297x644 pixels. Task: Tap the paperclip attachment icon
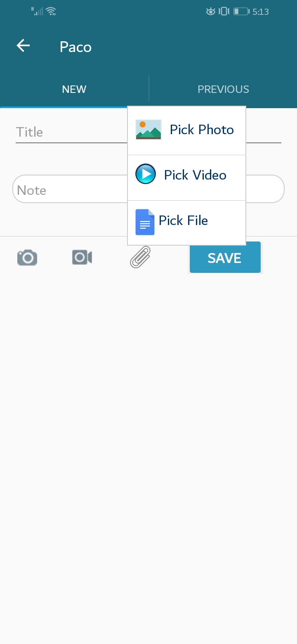point(140,257)
